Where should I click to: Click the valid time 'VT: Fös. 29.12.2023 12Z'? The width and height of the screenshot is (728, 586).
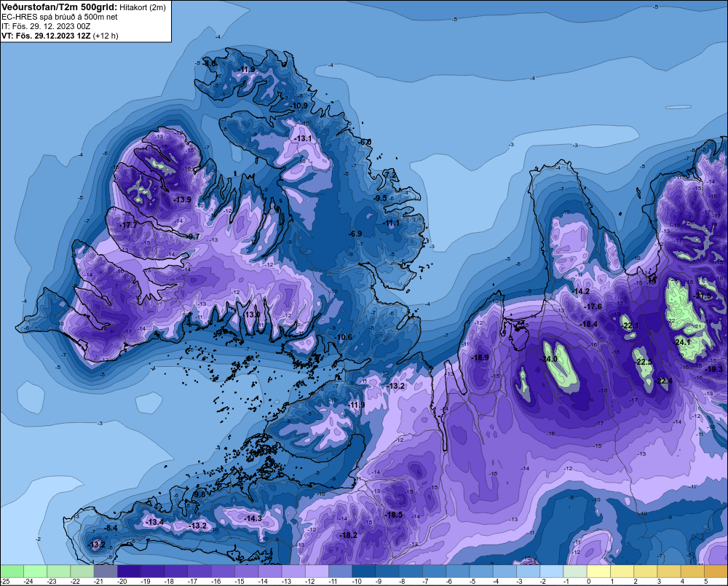tap(46, 36)
